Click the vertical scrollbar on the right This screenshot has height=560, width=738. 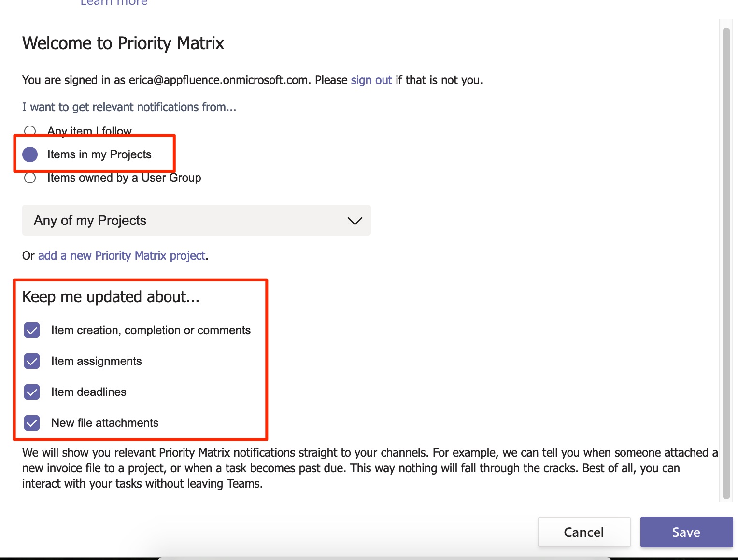[x=726, y=261]
